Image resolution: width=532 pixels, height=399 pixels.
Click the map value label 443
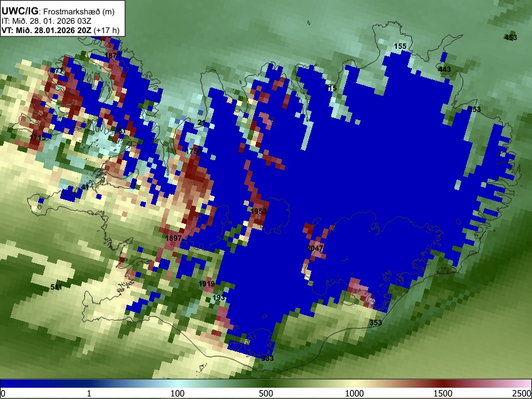pyautogui.click(x=444, y=69)
